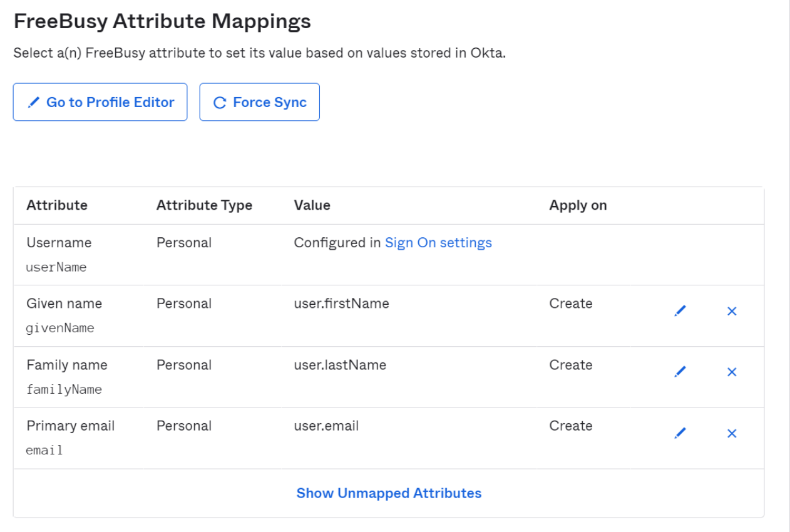Click the Attribute column header
790x532 pixels.
coord(57,205)
